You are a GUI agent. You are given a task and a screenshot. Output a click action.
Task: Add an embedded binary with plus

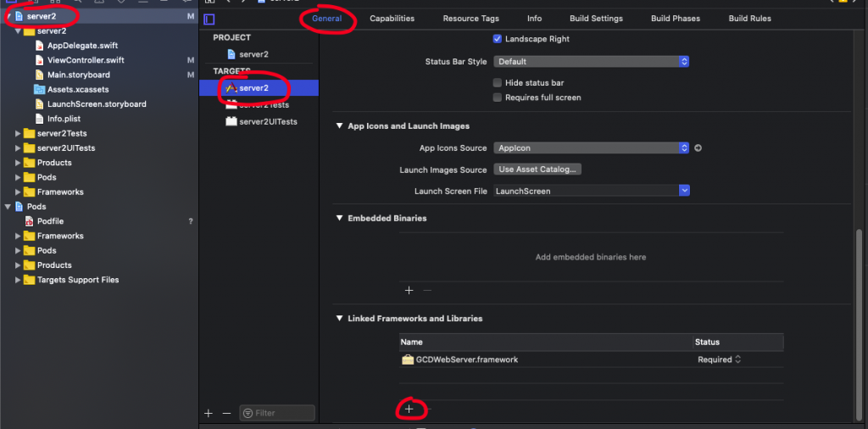(x=409, y=290)
